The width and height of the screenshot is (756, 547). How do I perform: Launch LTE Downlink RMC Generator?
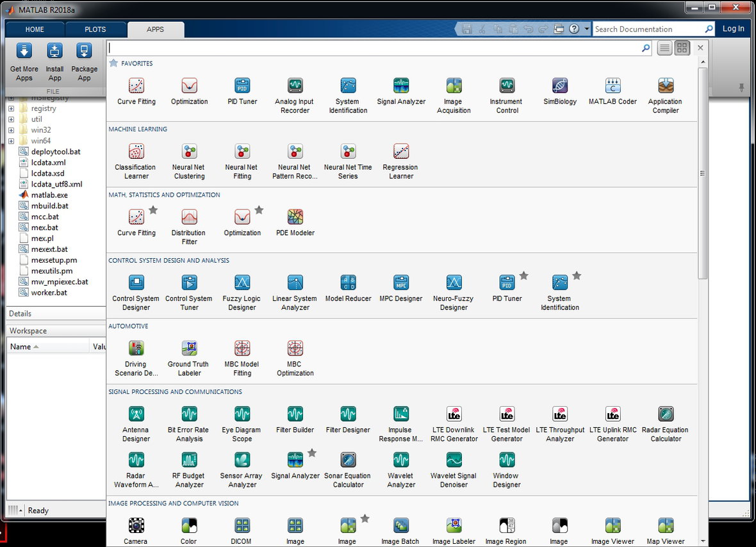pyautogui.click(x=454, y=424)
